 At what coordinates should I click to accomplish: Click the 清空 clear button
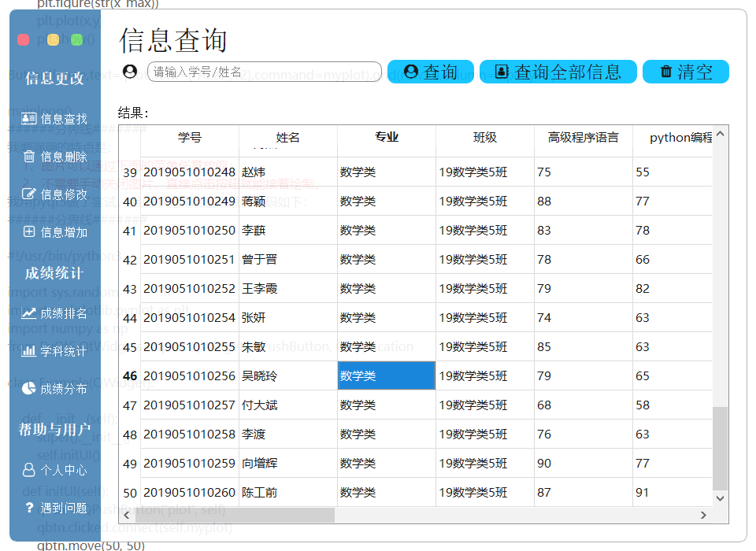point(686,72)
